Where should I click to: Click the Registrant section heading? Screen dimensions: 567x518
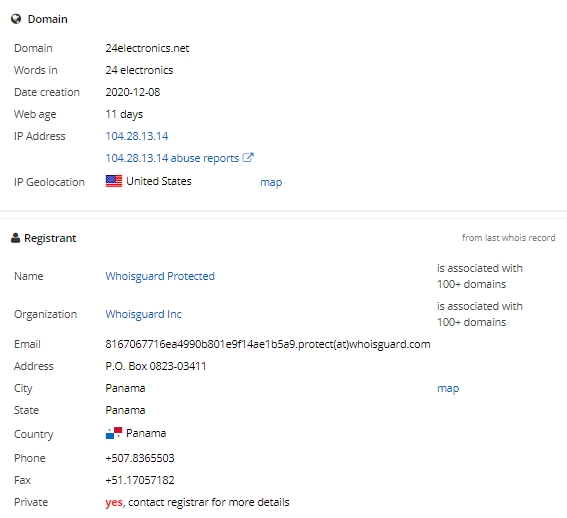(50, 238)
